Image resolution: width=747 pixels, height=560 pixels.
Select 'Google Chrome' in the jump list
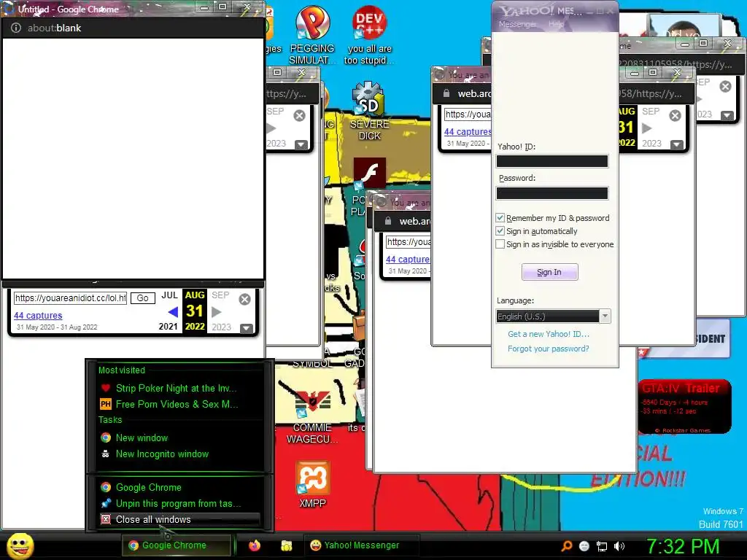[179, 487]
